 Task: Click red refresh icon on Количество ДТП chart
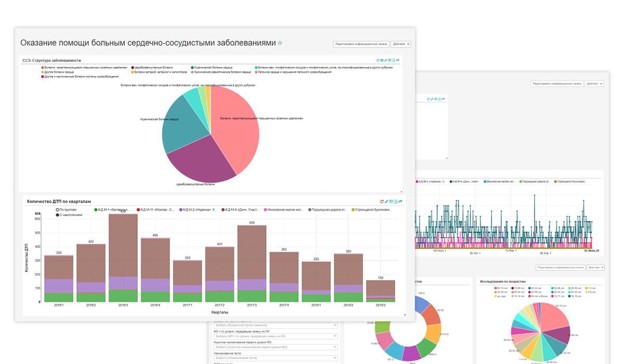pos(382,201)
